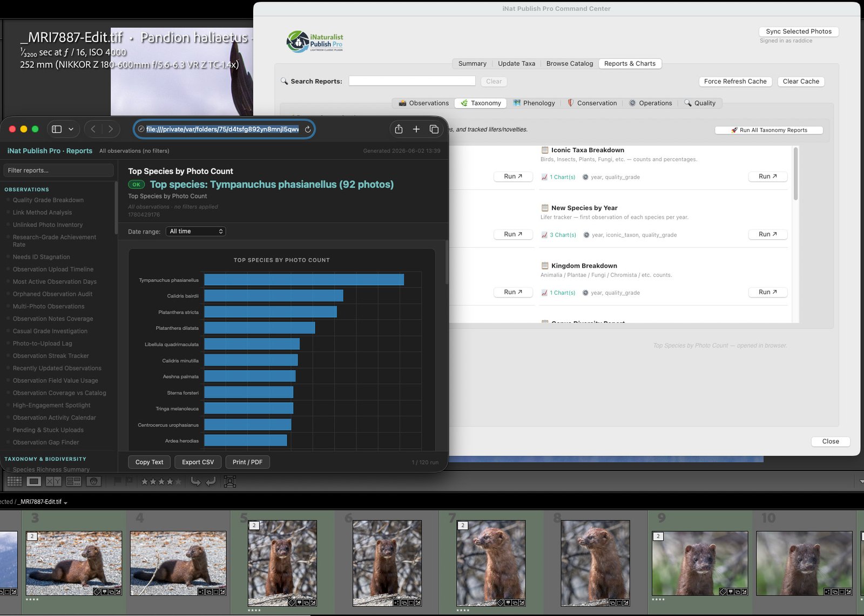
Task: Open the browser Share icon
Action: coord(399,129)
